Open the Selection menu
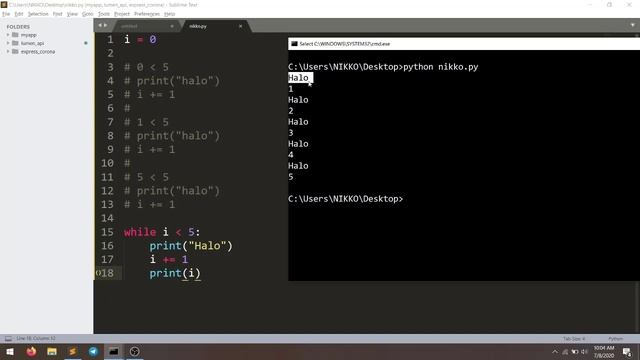This screenshot has width=640, height=360. (x=38, y=14)
